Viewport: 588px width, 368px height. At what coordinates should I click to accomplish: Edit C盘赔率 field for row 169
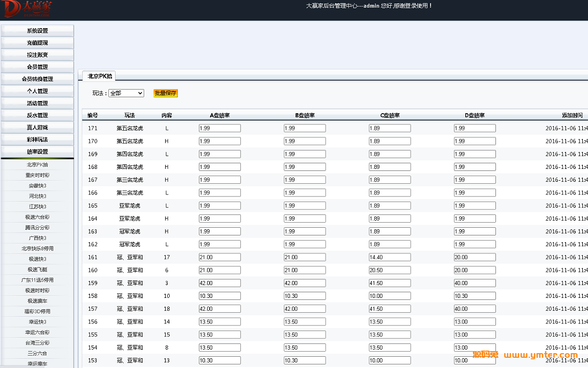pos(390,154)
